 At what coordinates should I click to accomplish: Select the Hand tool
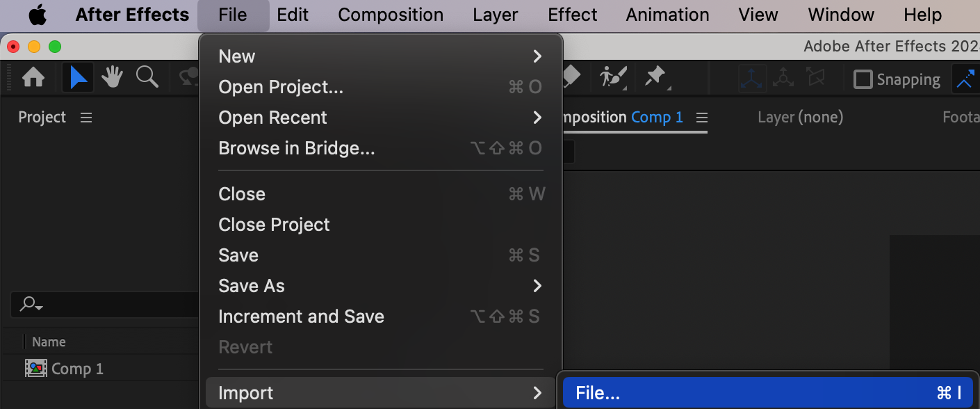pyautogui.click(x=112, y=77)
